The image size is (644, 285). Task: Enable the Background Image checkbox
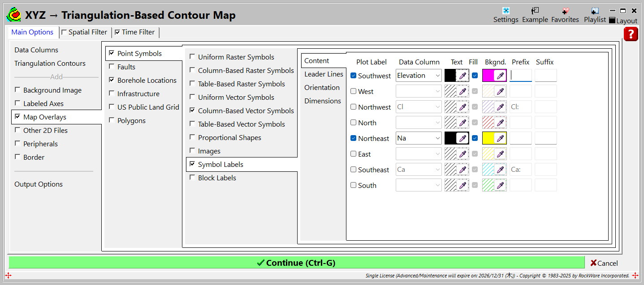[18, 90]
